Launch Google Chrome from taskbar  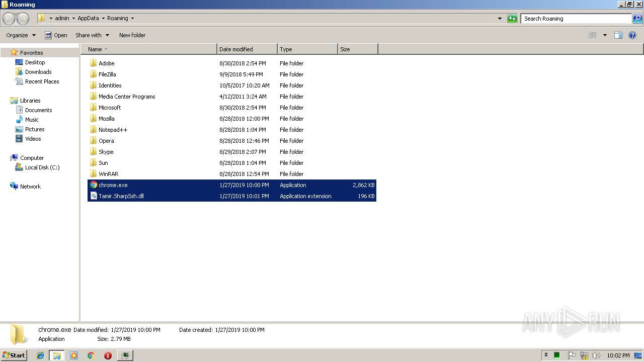point(91,355)
